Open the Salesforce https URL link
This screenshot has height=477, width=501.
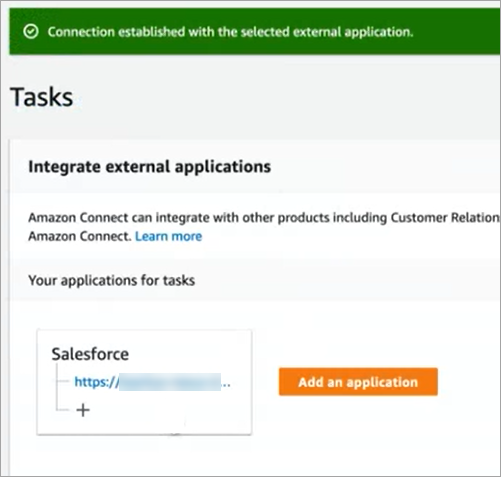point(152,382)
